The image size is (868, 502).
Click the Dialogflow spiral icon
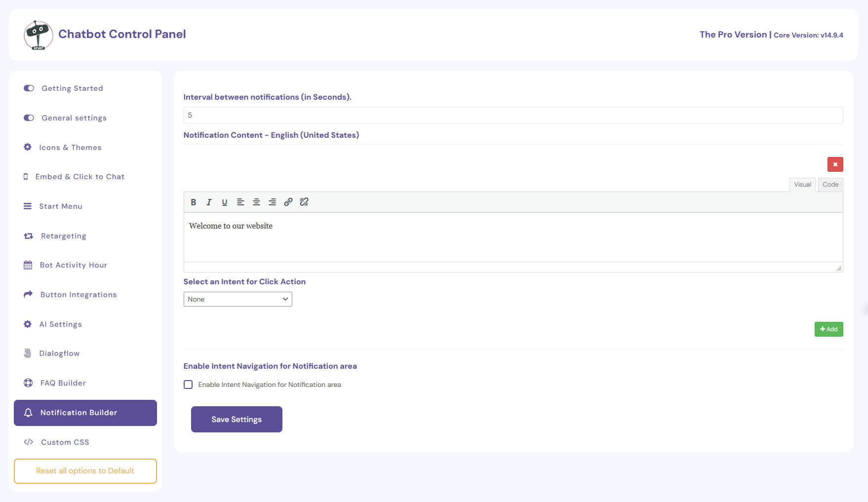tap(28, 353)
